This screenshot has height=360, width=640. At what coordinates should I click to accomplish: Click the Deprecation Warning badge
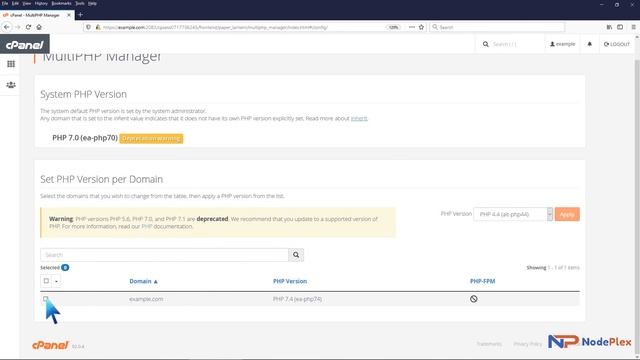point(151,138)
